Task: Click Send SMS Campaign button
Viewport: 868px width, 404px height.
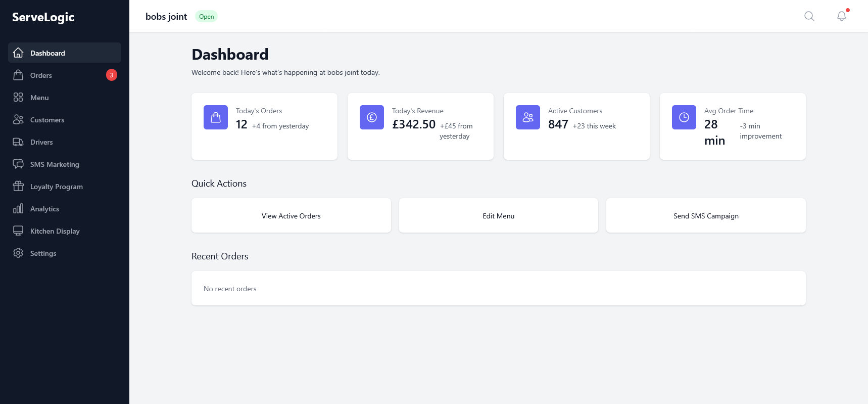Action: coord(706,216)
